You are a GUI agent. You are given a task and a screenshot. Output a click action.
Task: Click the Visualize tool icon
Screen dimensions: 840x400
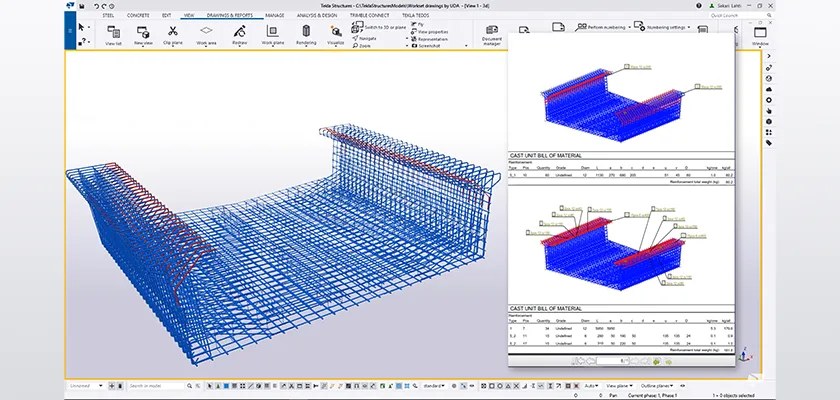335,35
